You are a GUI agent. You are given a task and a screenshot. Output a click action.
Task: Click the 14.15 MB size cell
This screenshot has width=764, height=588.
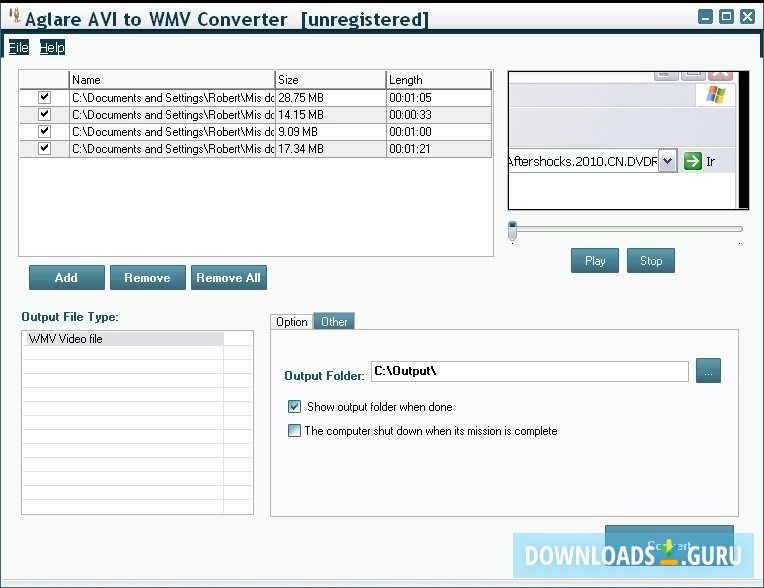330,114
